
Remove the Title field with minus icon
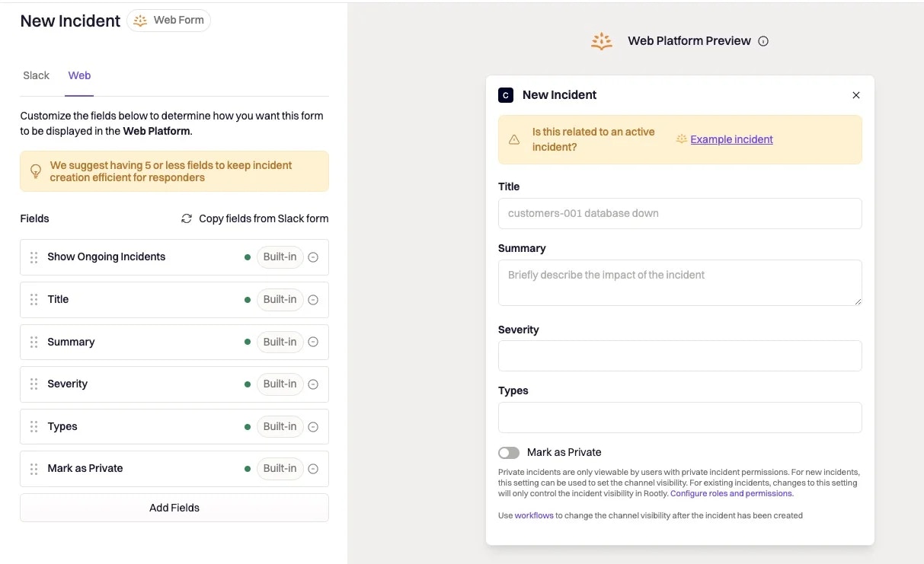(313, 300)
